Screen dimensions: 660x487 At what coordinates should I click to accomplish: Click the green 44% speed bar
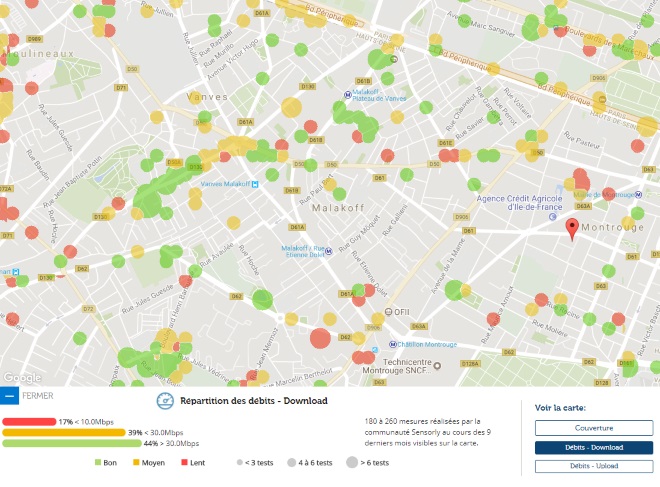click(x=72, y=443)
